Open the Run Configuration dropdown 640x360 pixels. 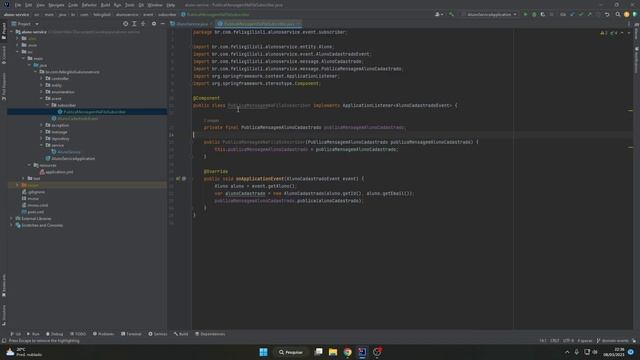[489, 14]
